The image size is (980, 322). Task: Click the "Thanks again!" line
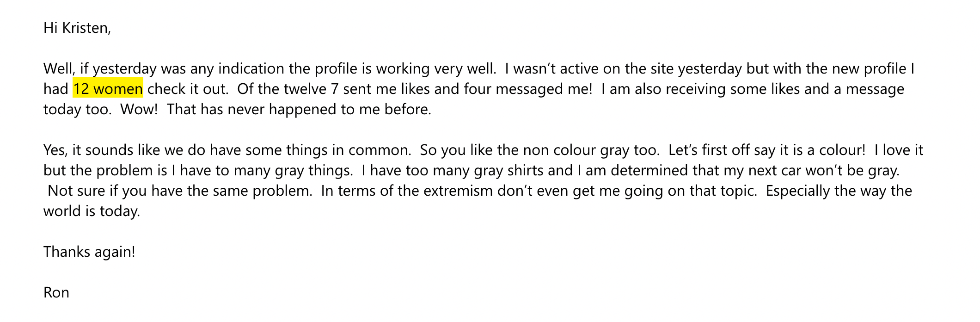point(89,252)
